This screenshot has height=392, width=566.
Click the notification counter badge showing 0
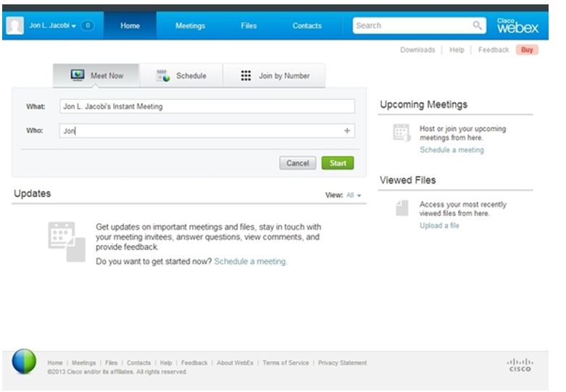click(88, 25)
